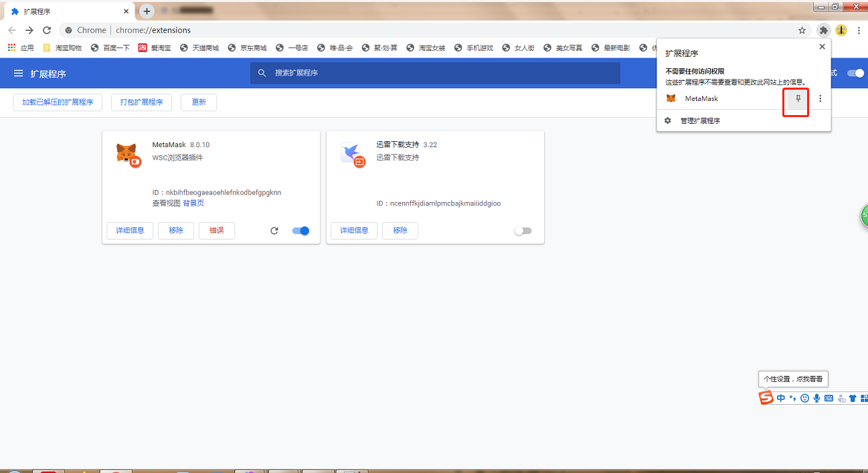Open MetaMask more actions menu in popup

pyautogui.click(x=820, y=98)
